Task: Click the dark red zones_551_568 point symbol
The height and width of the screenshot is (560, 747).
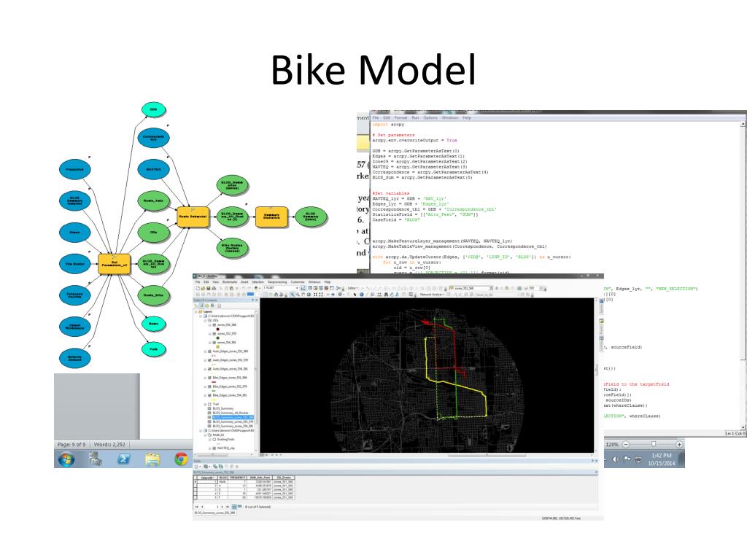Action: (x=217, y=329)
